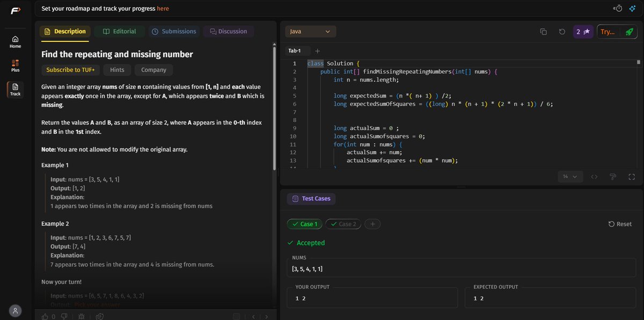Viewport: 644px width, 320px height.
Task: Open the Track sidebar item
Action: [x=15, y=90]
